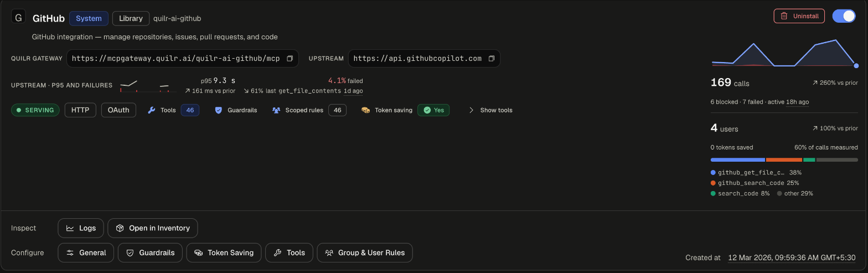Click the 4.1% failed value
868x273 pixels.
(x=345, y=81)
